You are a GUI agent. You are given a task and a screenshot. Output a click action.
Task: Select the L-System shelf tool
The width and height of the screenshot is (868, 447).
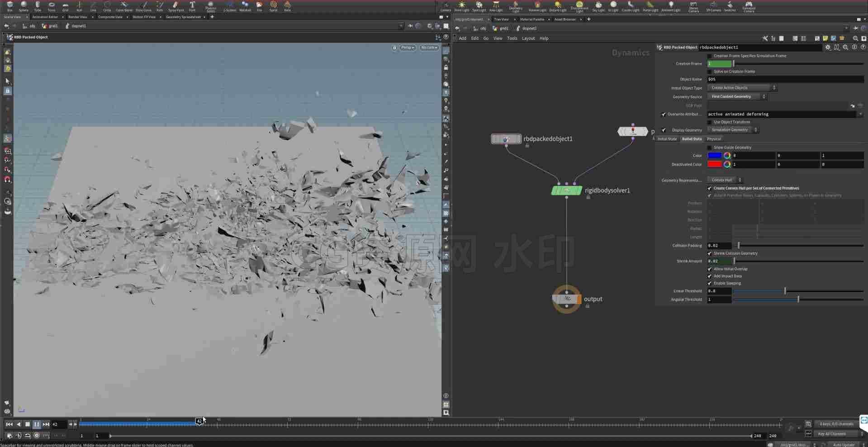230,6
